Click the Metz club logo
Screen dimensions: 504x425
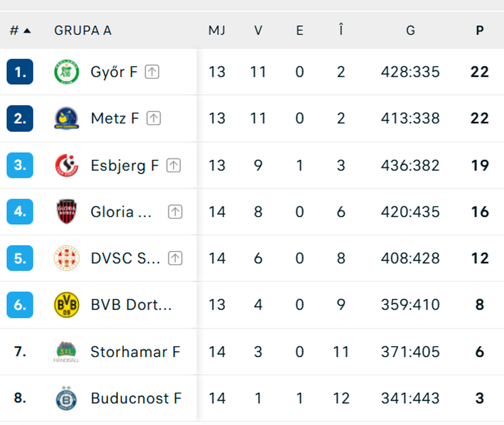tap(67, 118)
